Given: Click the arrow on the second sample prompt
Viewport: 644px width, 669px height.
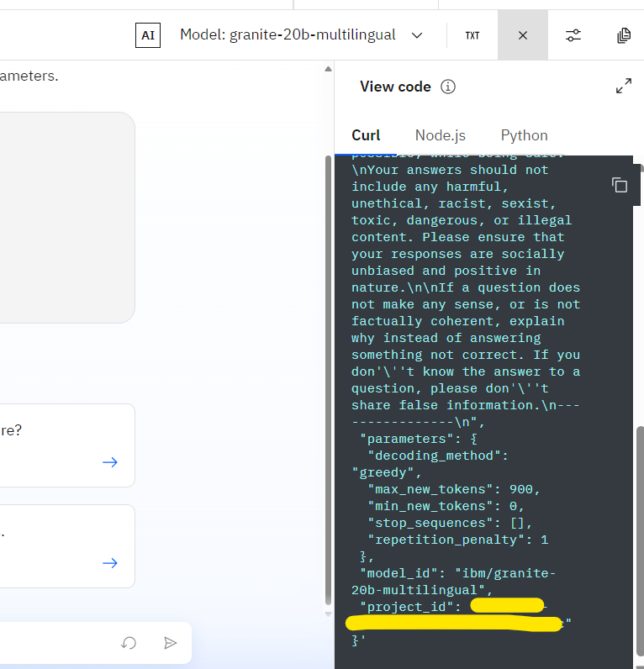Looking at the screenshot, I should coord(110,563).
